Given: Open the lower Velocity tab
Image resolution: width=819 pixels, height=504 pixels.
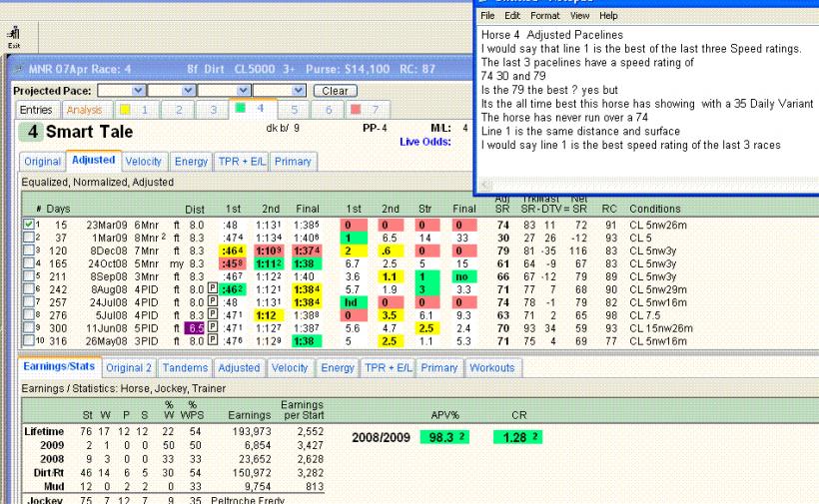Looking at the screenshot, I should point(290,368).
